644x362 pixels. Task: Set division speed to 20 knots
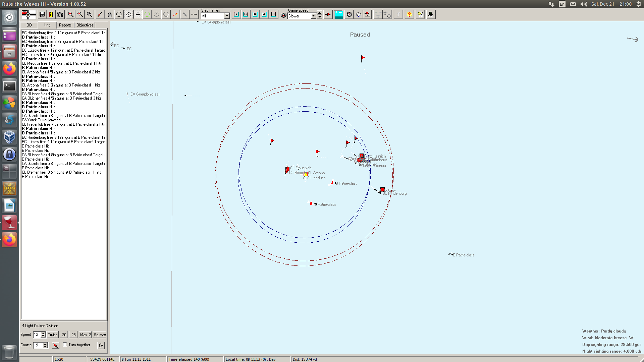click(x=64, y=335)
